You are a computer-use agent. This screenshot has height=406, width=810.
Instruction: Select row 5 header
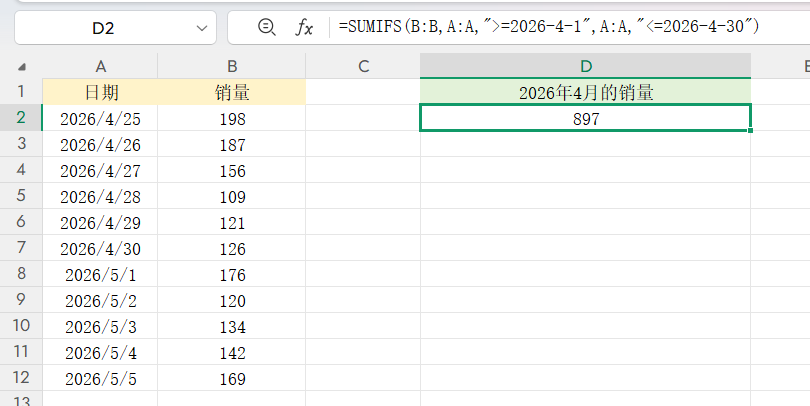tap(21, 196)
